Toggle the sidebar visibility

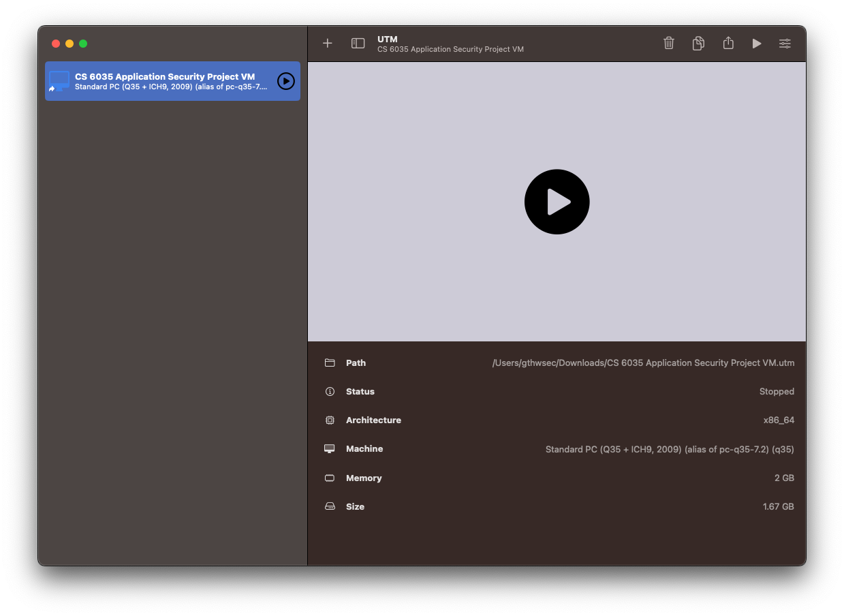point(357,43)
